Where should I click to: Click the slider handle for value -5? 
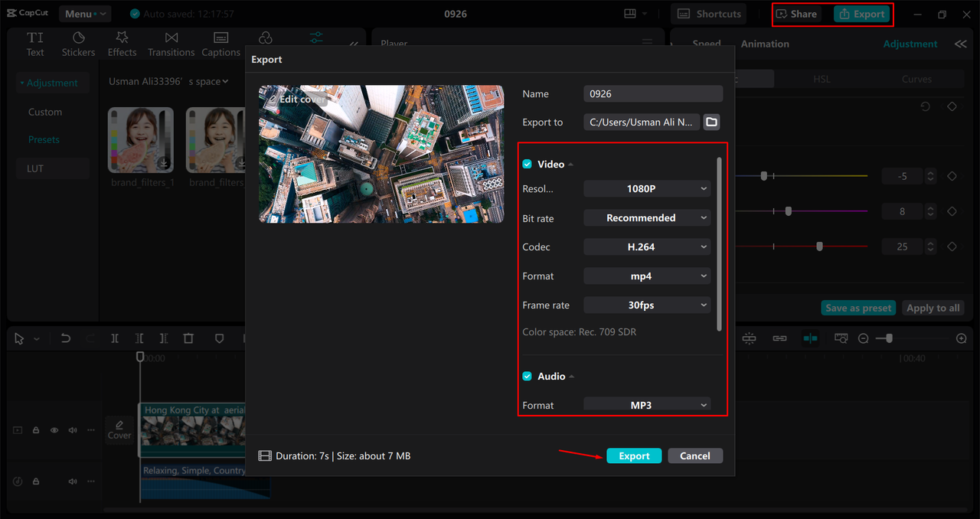click(763, 176)
